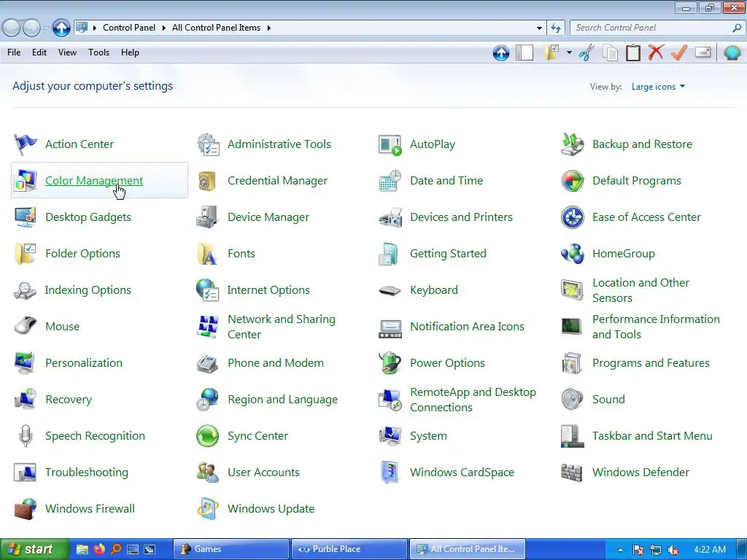Expand breadcrumb arrow after Control Panel
The image size is (747, 560).
tap(163, 28)
